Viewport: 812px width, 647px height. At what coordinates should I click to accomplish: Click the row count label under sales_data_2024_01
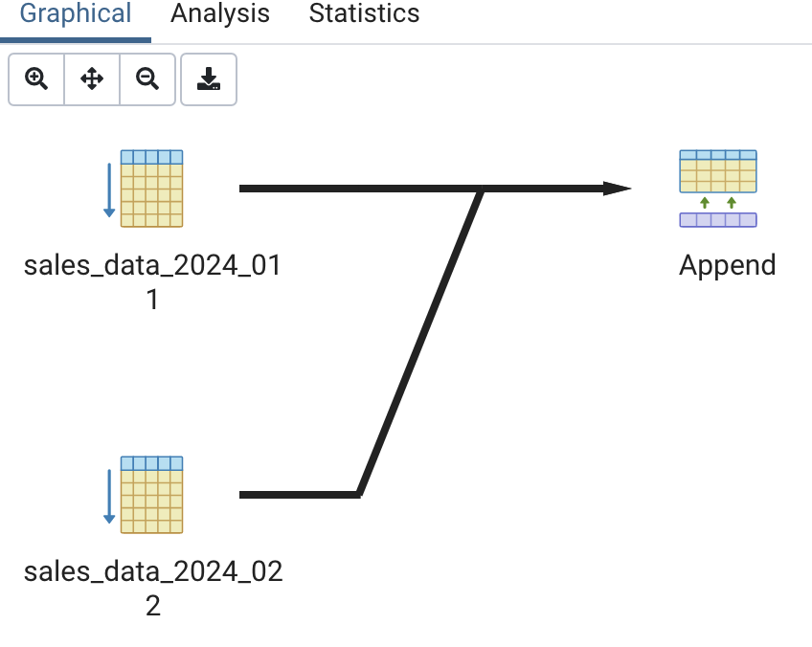(152, 300)
